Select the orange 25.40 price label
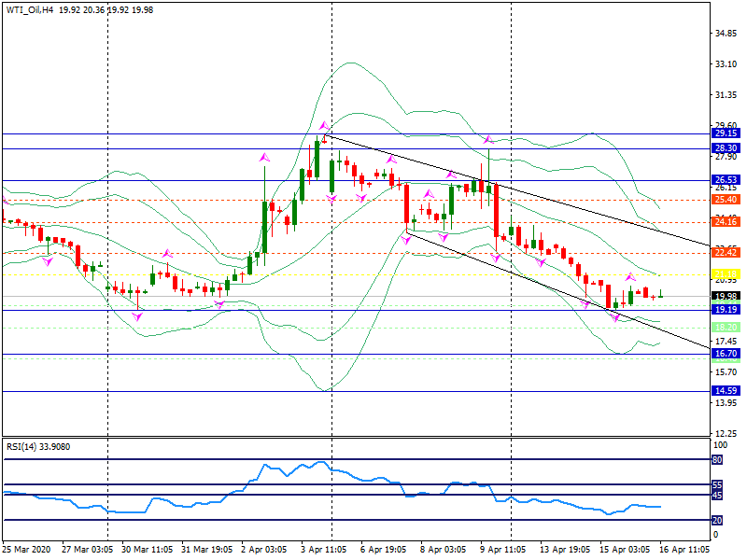The width and height of the screenshot is (747, 560). click(726, 200)
